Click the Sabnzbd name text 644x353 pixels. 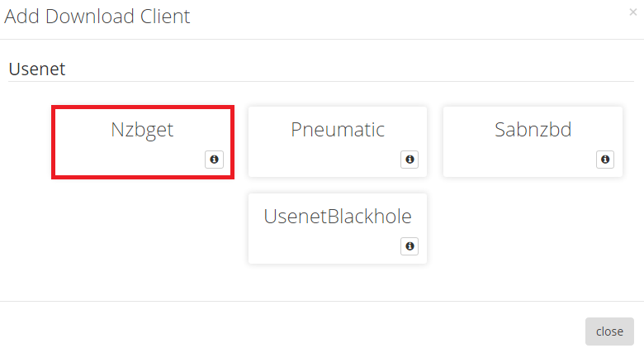(x=533, y=130)
